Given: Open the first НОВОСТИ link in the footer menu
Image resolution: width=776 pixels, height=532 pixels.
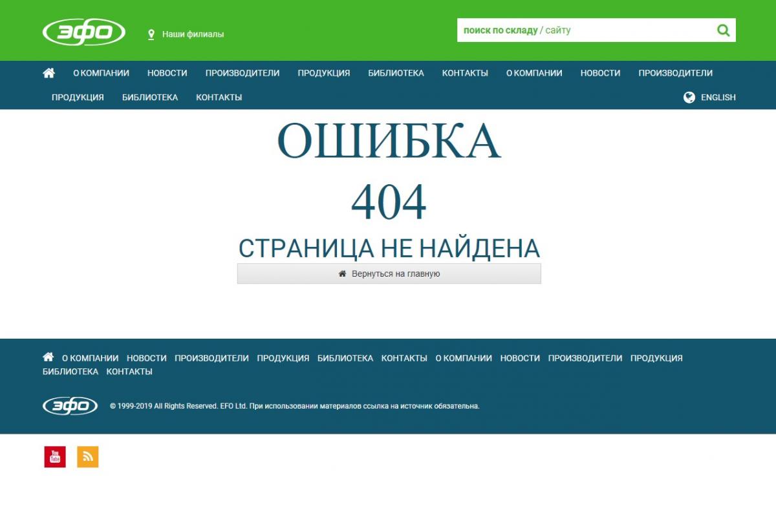Looking at the screenshot, I should point(146,358).
